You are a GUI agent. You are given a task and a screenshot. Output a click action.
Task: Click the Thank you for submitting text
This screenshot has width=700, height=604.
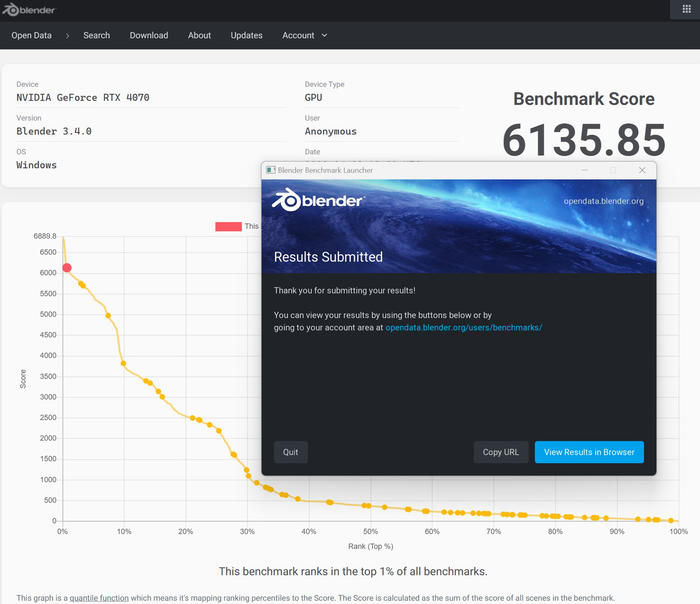[x=344, y=290]
